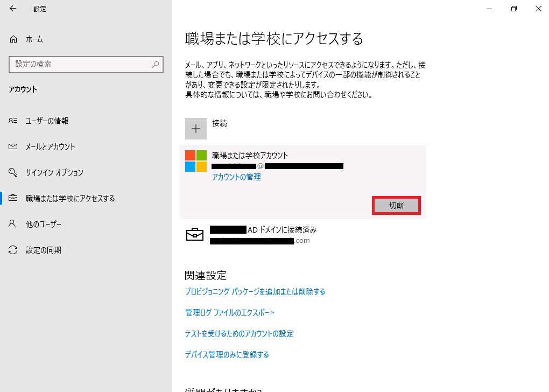Click the AD domain briefcase icon
549x392 pixels.
tap(195, 235)
